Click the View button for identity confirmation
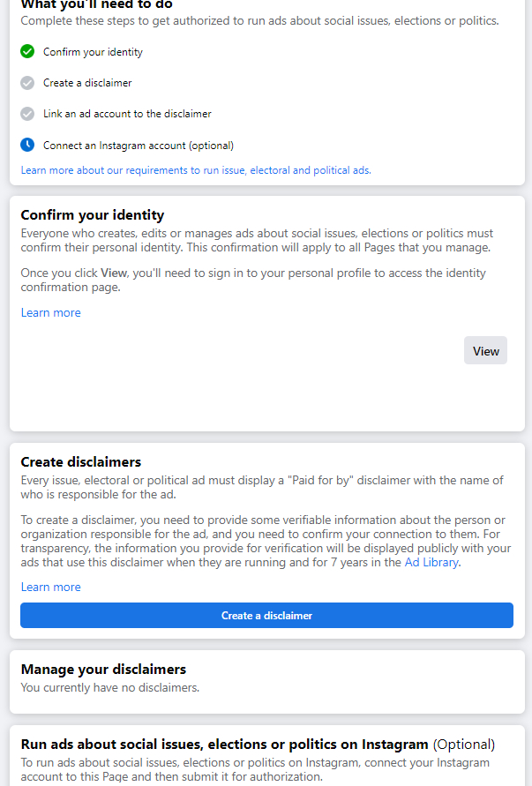The image size is (532, 786). pos(485,351)
